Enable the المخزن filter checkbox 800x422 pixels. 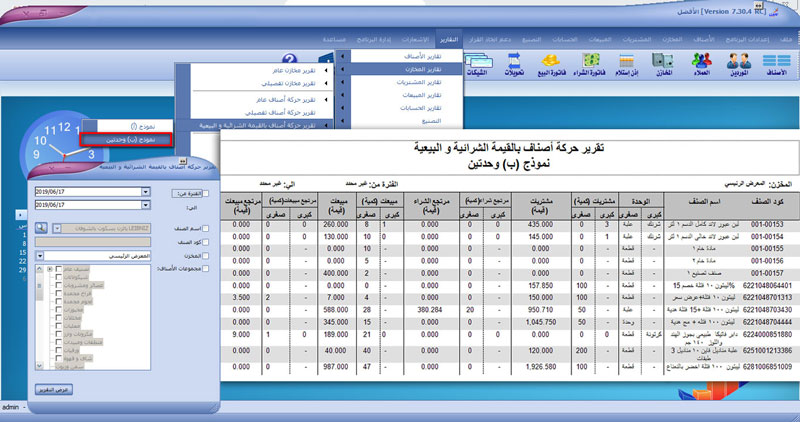pyautogui.click(x=206, y=256)
